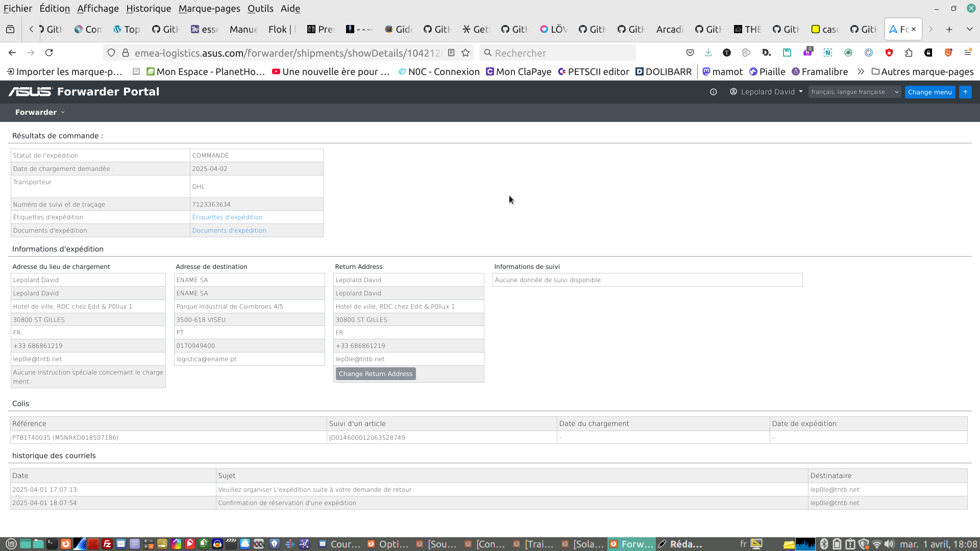
Task: Open the Marque-pages menu
Action: (209, 9)
